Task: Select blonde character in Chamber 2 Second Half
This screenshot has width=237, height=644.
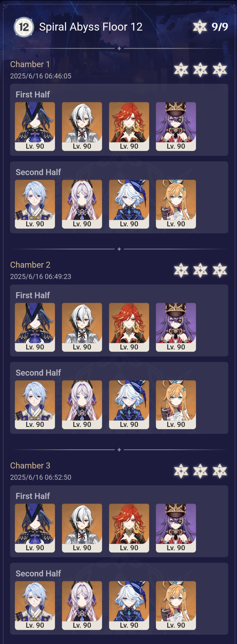Action: click(176, 404)
